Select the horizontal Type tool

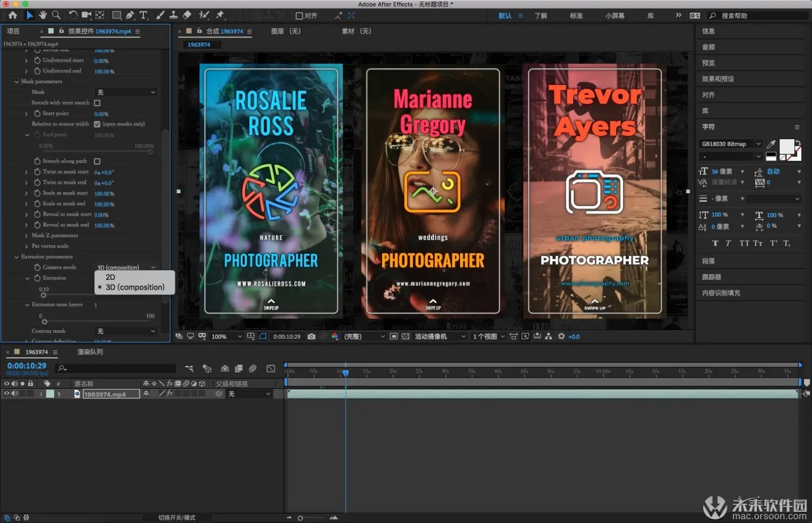tap(143, 15)
